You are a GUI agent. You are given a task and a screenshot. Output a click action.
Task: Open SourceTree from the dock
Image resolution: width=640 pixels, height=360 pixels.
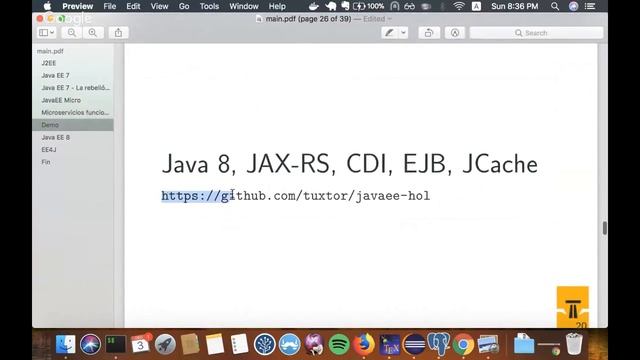[264, 344]
